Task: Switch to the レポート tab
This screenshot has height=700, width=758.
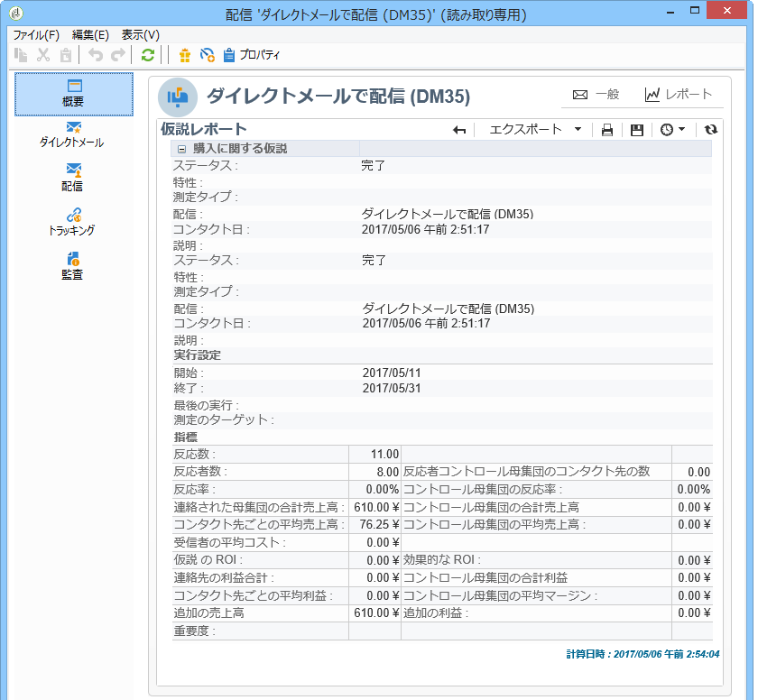Action: point(679,94)
